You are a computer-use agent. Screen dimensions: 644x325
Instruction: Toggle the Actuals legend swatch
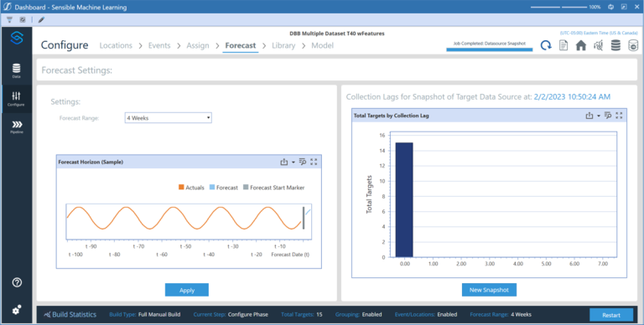pyautogui.click(x=181, y=187)
